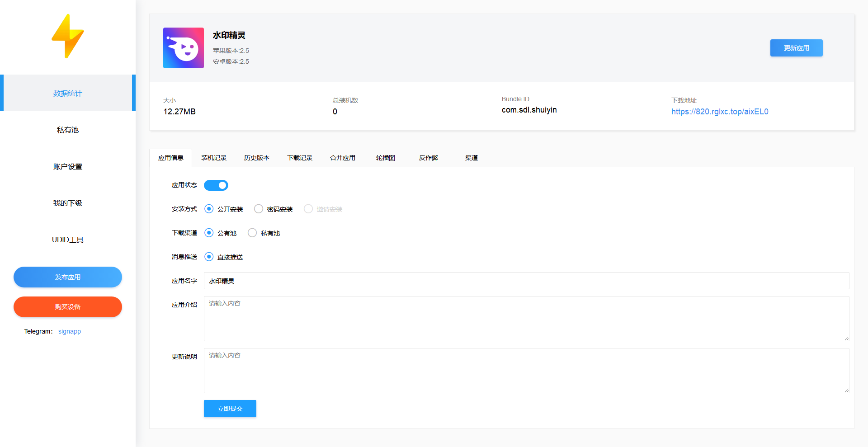Open 私有池 in the sidebar
This screenshot has width=868, height=447.
click(x=68, y=130)
